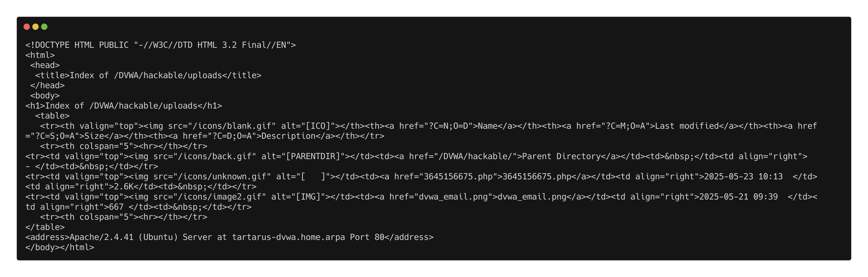Image resolution: width=868 pixels, height=277 pixels.
Task: Click the h1 Index of heading line
Action: (124, 106)
